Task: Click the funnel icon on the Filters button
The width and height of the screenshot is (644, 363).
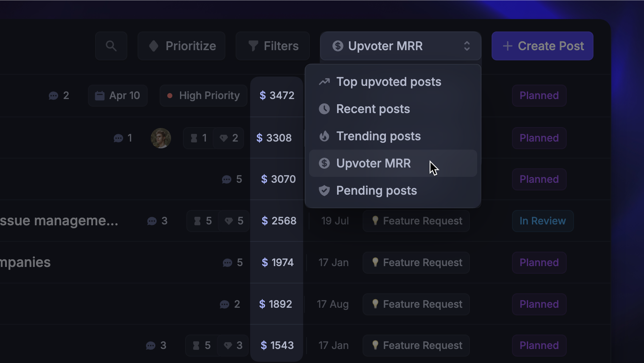Action: tap(253, 45)
